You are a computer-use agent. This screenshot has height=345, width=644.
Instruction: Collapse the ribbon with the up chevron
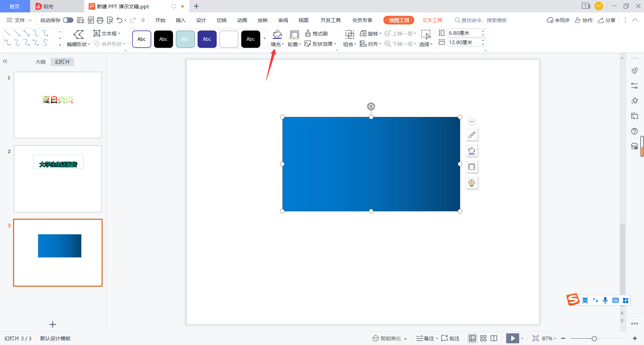(x=635, y=20)
